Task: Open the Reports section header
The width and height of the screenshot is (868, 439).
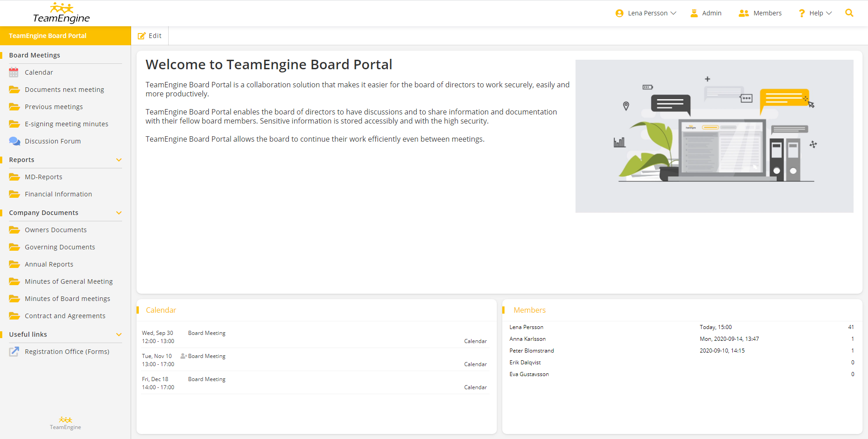Action: 22,160
